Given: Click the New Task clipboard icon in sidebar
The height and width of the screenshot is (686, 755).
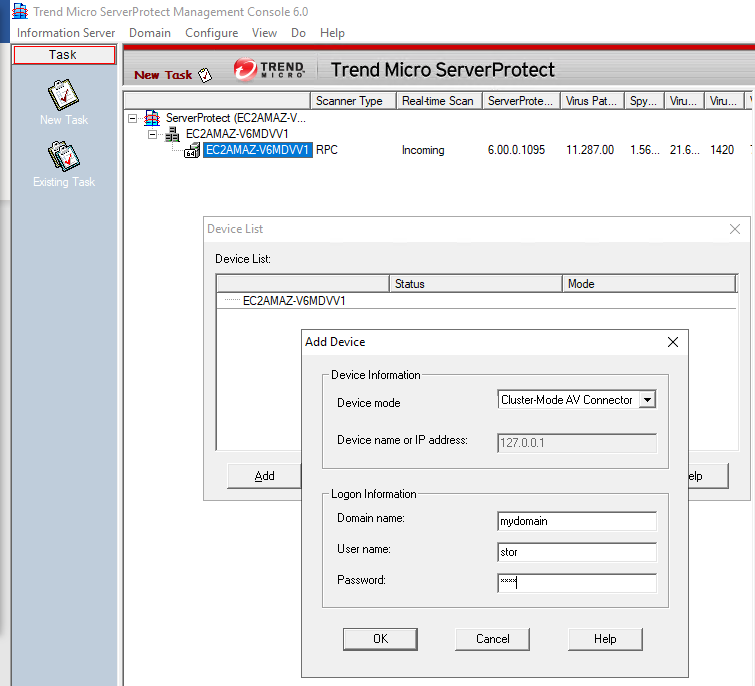Looking at the screenshot, I should point(63,94).
